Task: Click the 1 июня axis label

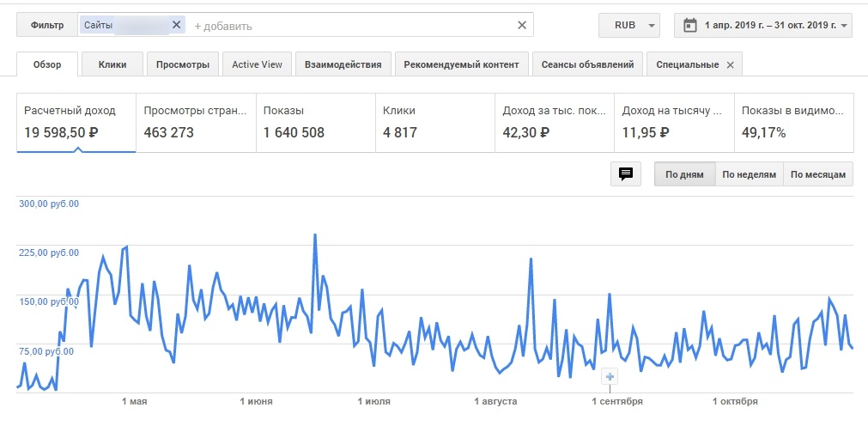Action: click(x=257, y=401)
